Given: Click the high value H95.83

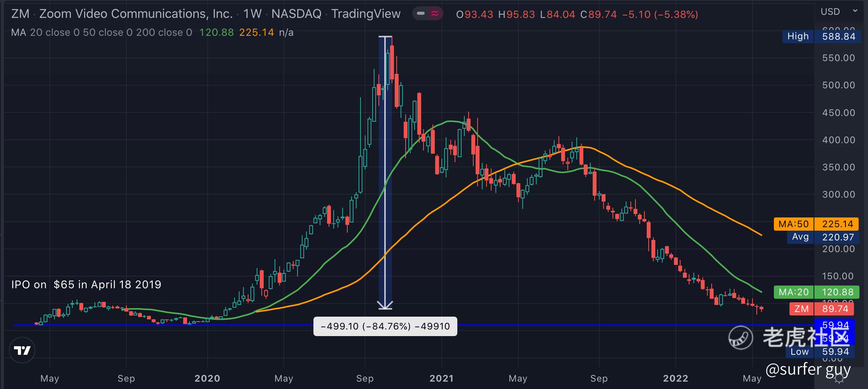Looking at the screenshot, I should tap(517, 14).
